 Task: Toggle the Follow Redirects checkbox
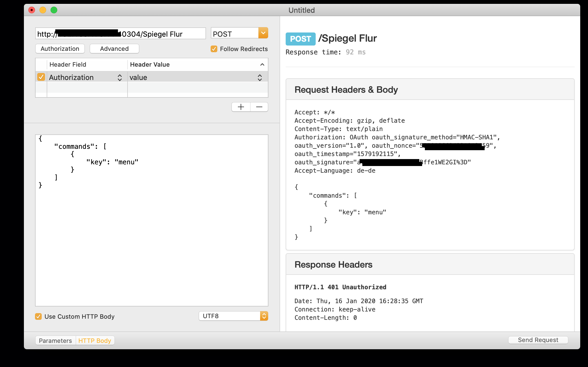[x=214, y=49]
